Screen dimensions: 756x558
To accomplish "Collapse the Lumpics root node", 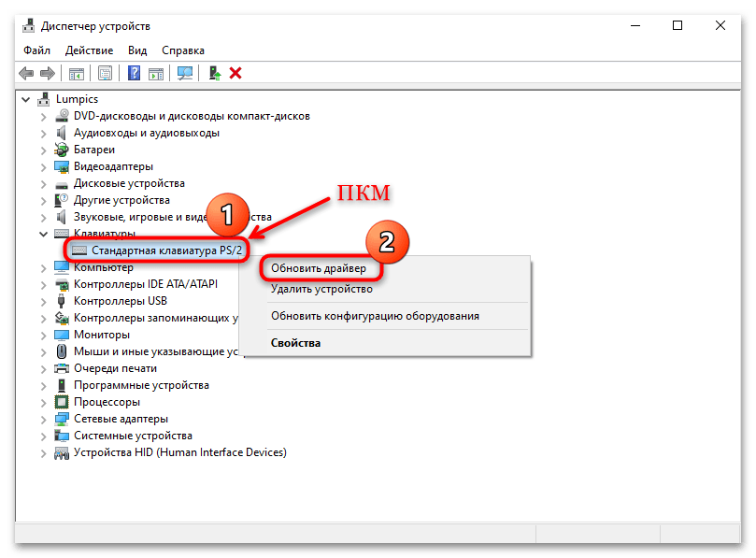I will coord(25,99).
